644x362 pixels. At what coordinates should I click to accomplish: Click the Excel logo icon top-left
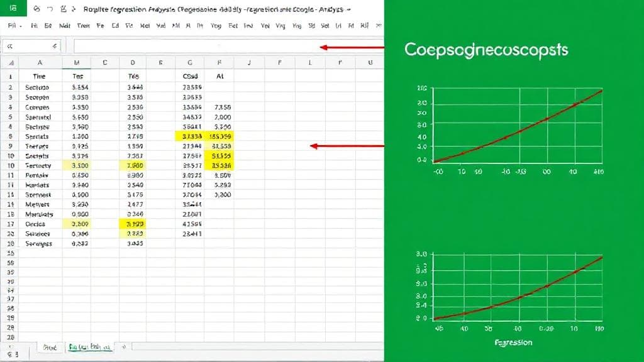click(13, 8)
